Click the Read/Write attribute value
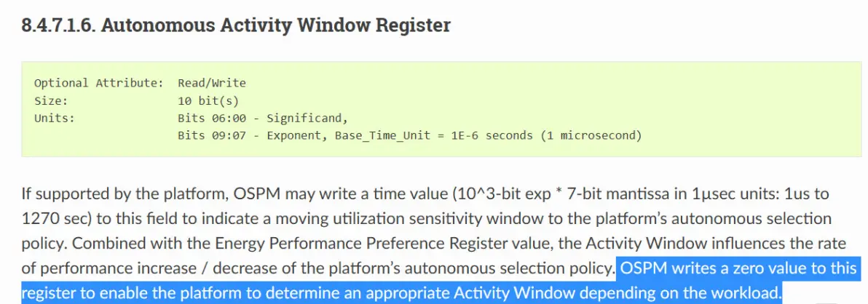Viewport: 868px width, 304px height. pos(212,83)
